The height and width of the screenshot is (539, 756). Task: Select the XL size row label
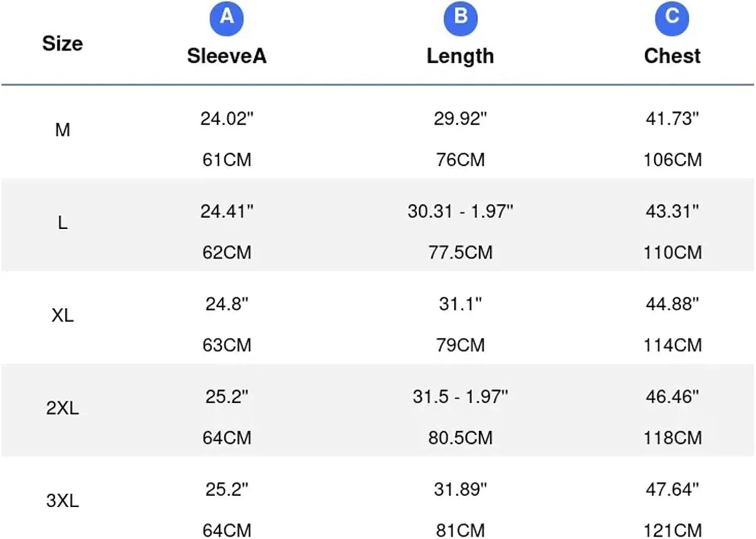click(62, 315)
